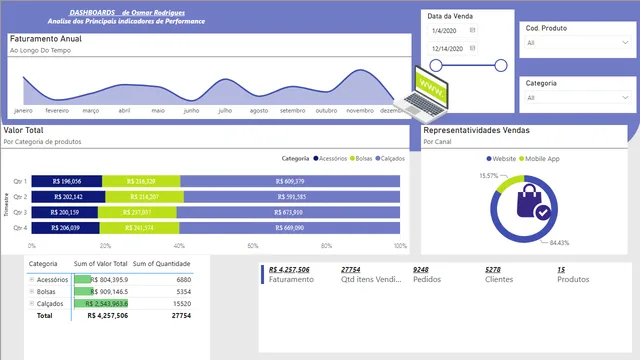Viewport: 640px width, 360px height.
Task: Open the end date calendar picker icon
Action: [472, 48]
